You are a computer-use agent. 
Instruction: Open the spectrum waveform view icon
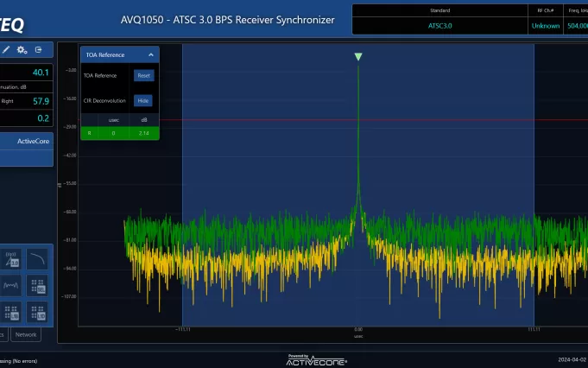tap(10, 286)
